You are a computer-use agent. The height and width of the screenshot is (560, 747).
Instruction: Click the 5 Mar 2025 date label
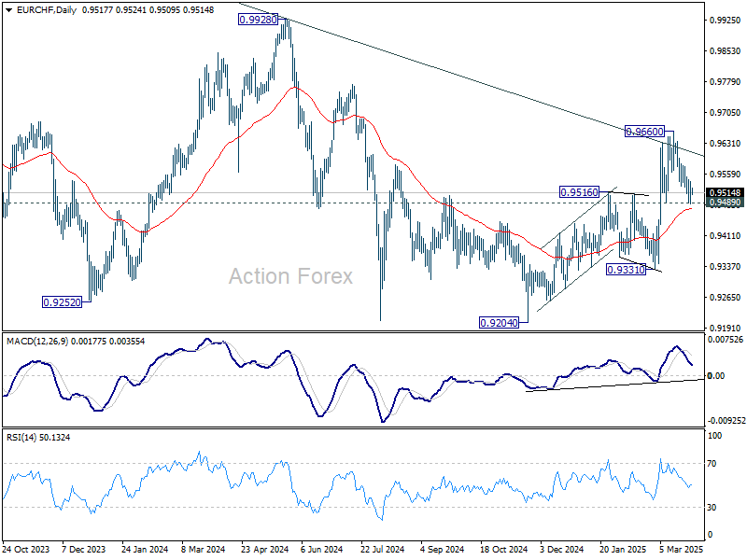point(682,549)
